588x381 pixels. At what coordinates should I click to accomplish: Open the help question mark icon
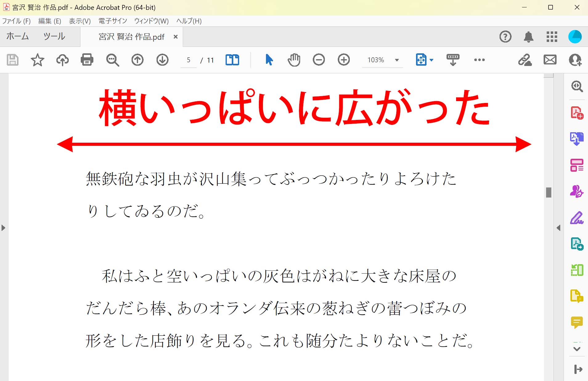pos(505,37)
